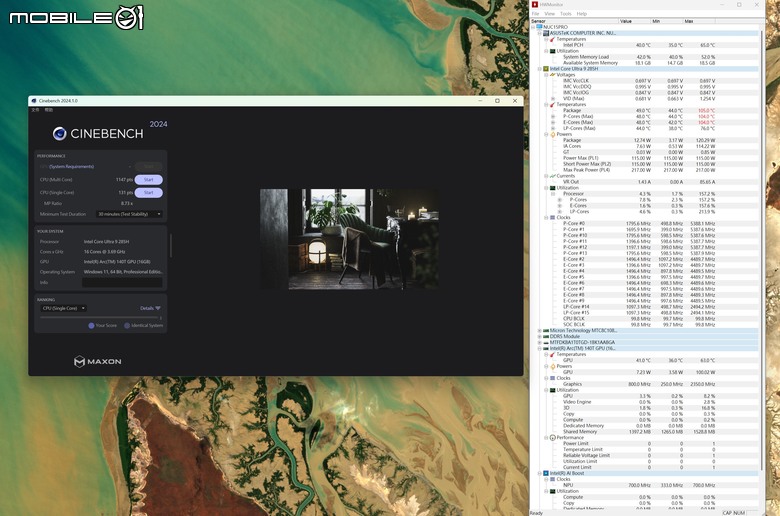The width and height of the screenshot is (780, 516).
Task: Open the second menu in Cinebench menu bar
Action: [x=49, y=110]
